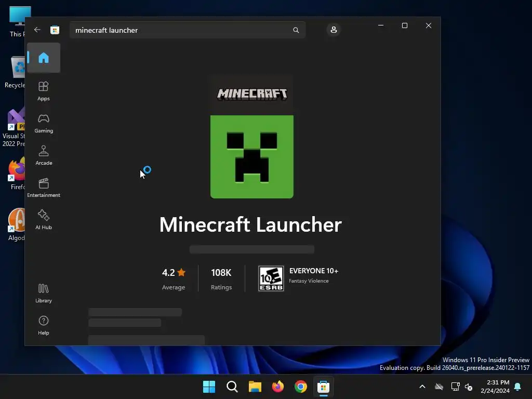Open the Windows Start menu
532x399 pixels.
coord(209,387)
